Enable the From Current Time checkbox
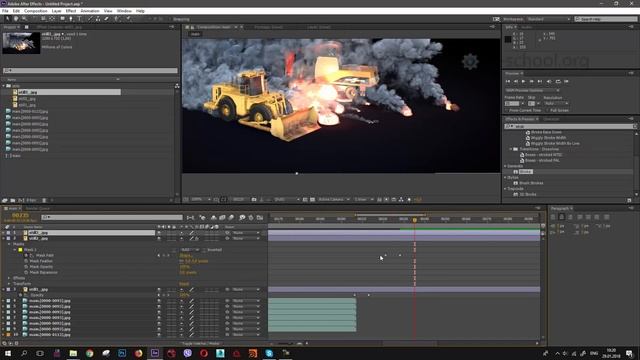 pos(507,110)
